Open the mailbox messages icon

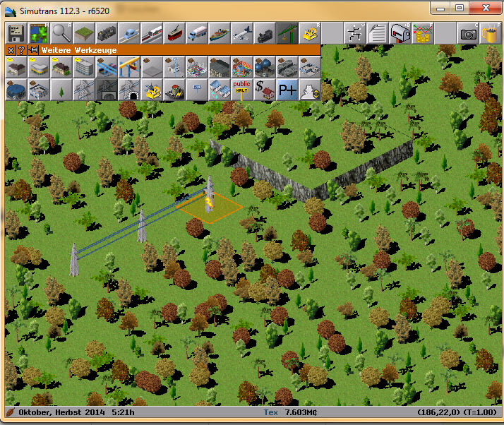[x=400, y=33]
